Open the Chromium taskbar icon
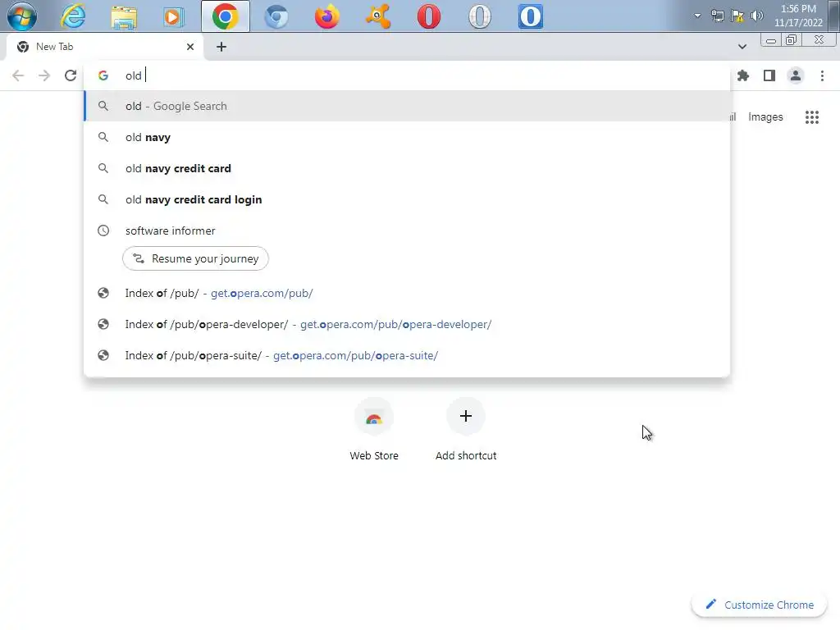The width and height of the screenshot is (840, 630). 276,16
